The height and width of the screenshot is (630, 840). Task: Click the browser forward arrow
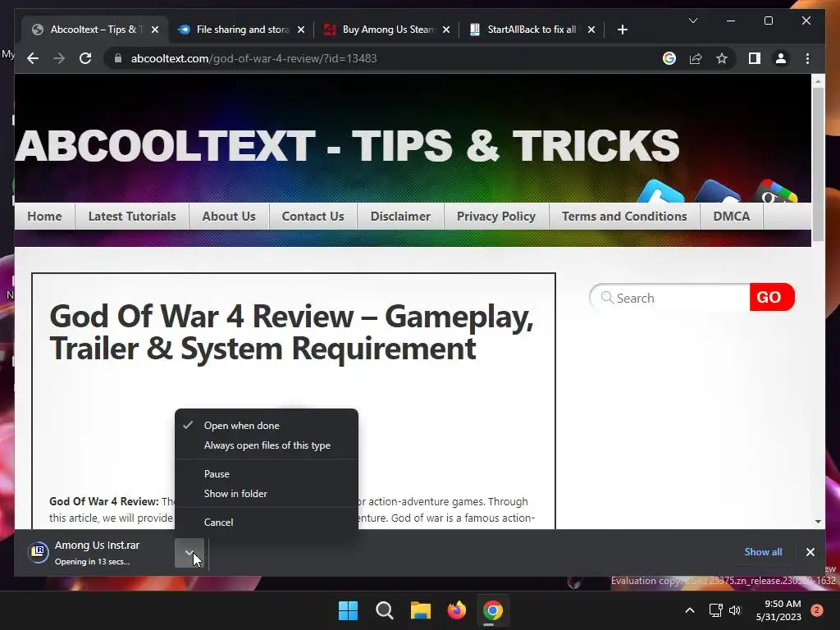(59, 58)
